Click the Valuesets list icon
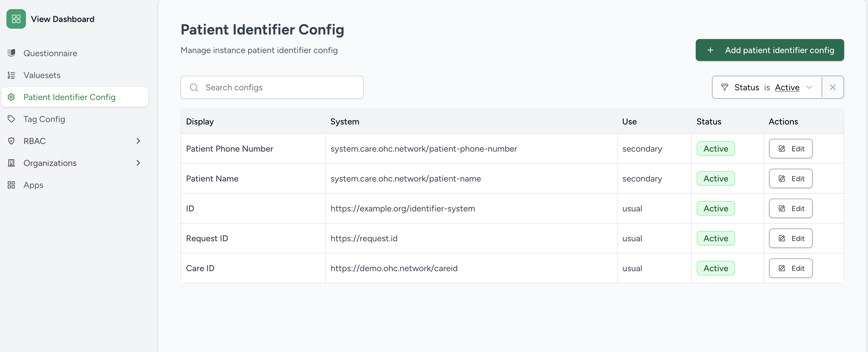Viewport: 868px width, 352px height. click(11, 75)
